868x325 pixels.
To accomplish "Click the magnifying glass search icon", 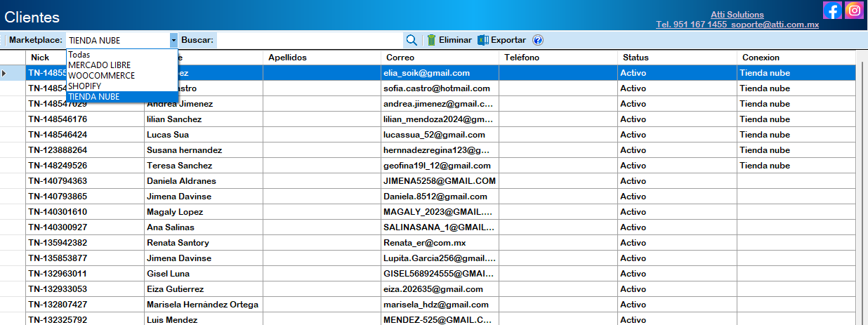I will (x=412, y=40).
